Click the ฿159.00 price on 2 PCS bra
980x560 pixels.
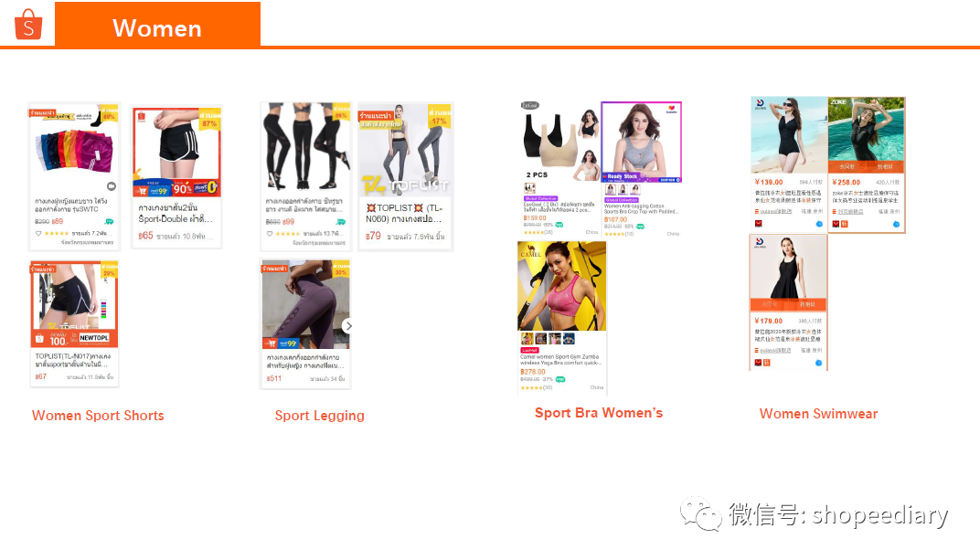pyautogui.click(x=535, y=218)
